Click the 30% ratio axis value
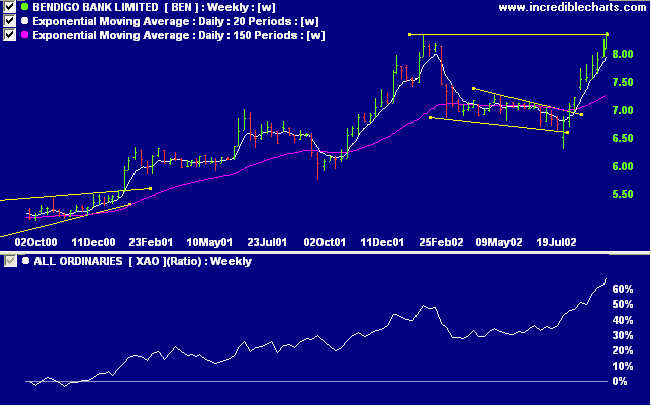Image resolution: width=651 pixels, height=406 pixels. (623, 335)
